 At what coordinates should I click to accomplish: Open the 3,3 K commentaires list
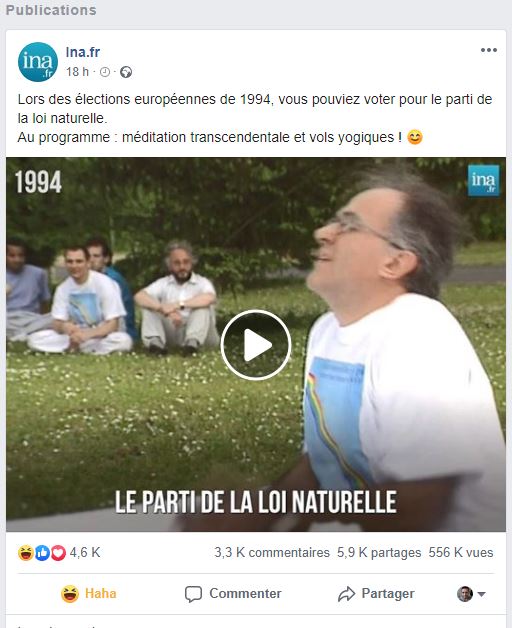[272, 553]
